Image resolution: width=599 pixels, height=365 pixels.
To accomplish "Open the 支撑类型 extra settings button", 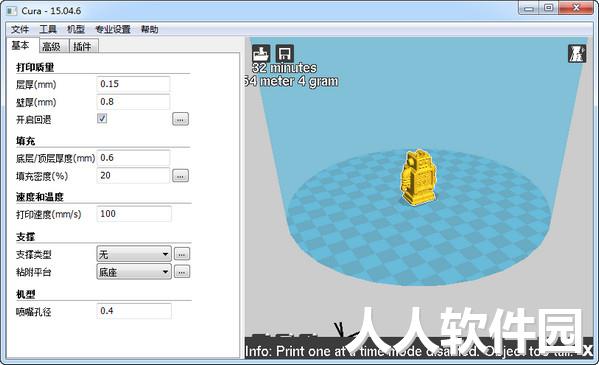I will (x=182, y=254).
